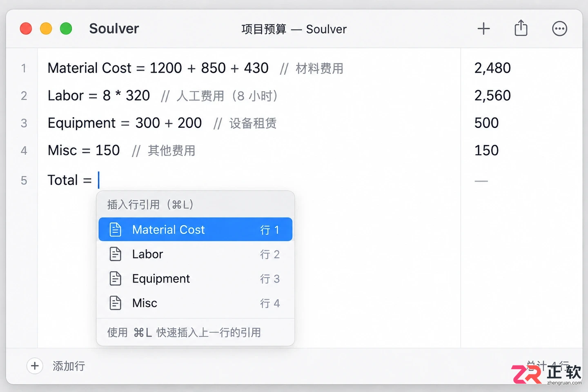Image resolution: width=588 pixels, height=392 pixels.
Task: Click the 插入行引用 popup header
Action: pyautogui.click(x=150, y=205)
